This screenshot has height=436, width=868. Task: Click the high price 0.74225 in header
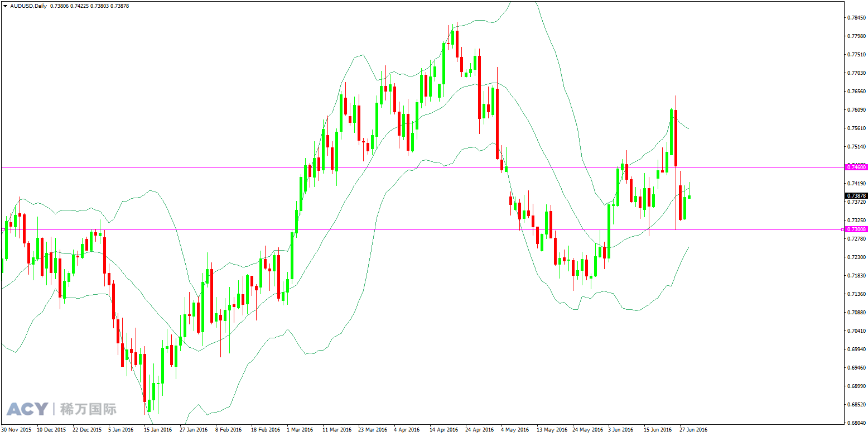[80, 6]
